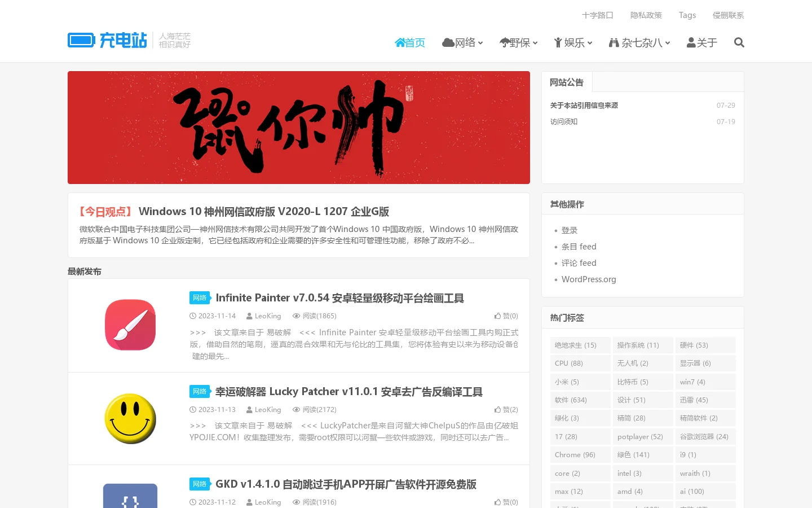The image size is (812, 508).
Task: Open the search magnifier icon
Action: 739,42
